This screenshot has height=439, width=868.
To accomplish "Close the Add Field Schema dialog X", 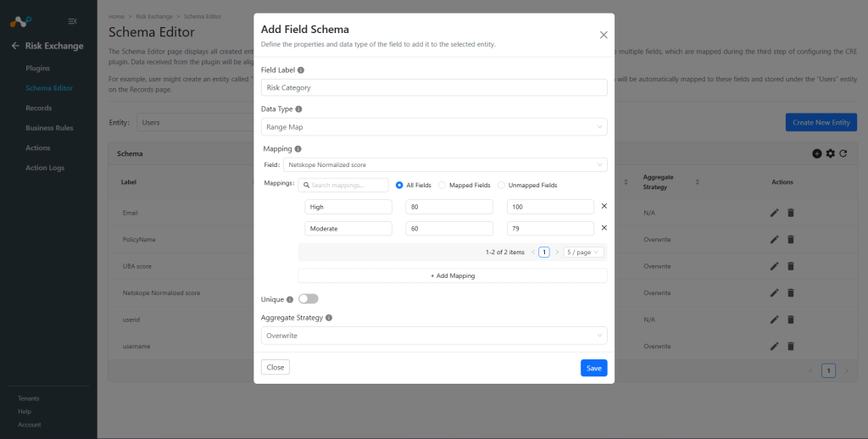I will click(604, 35).
